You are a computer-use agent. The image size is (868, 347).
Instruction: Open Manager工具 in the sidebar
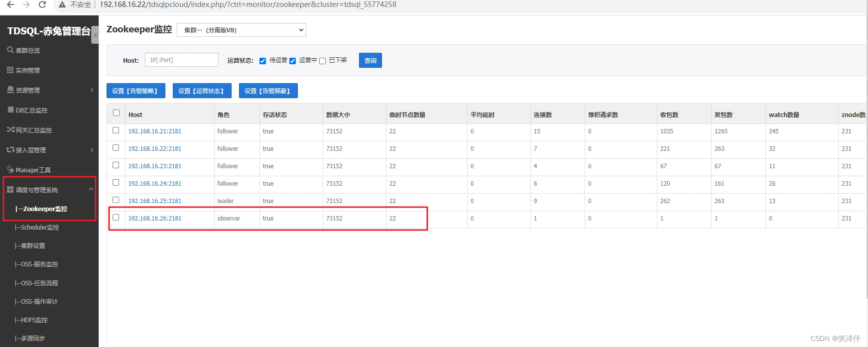[33, 170]
